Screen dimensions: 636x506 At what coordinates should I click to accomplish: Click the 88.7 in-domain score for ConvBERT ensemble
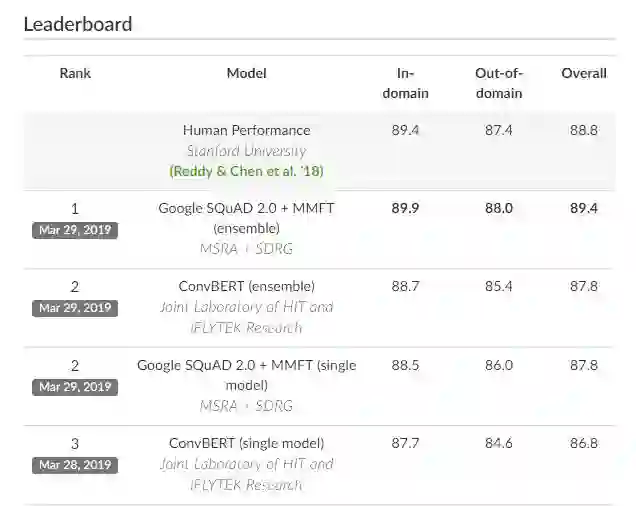tap(405, 286)
